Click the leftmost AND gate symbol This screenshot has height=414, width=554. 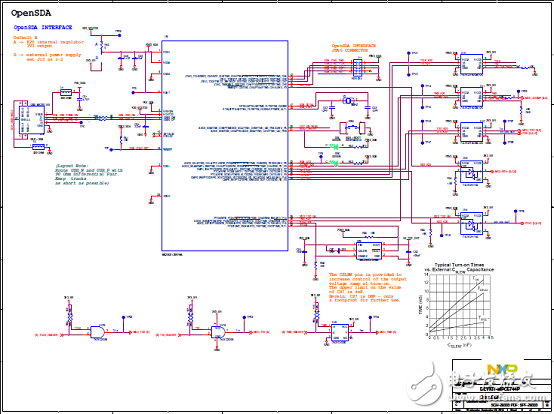click(98, 332)
